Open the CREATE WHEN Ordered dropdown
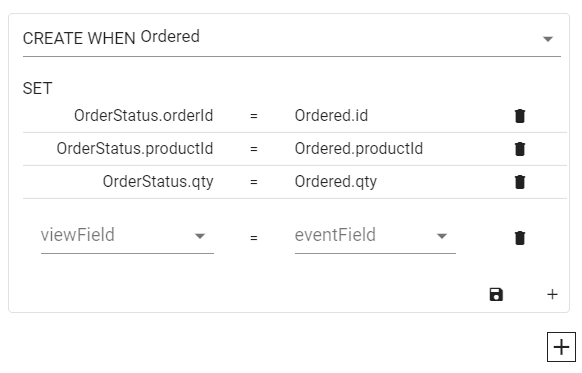 click(292, 39)
